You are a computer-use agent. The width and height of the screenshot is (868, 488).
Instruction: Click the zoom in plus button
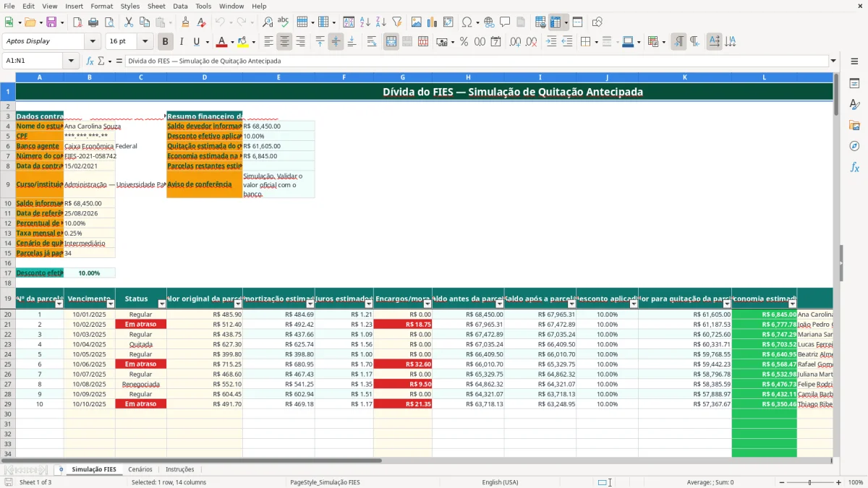coord(839,482)
